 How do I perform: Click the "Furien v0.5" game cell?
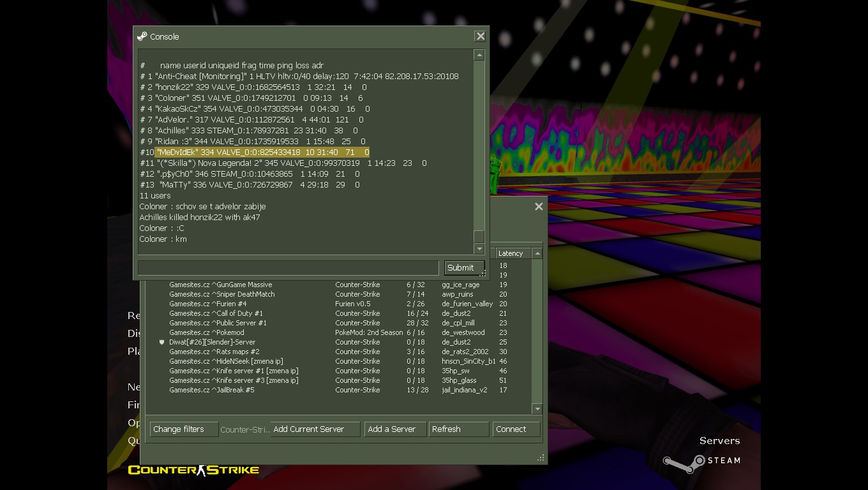[x=353, y=304]
